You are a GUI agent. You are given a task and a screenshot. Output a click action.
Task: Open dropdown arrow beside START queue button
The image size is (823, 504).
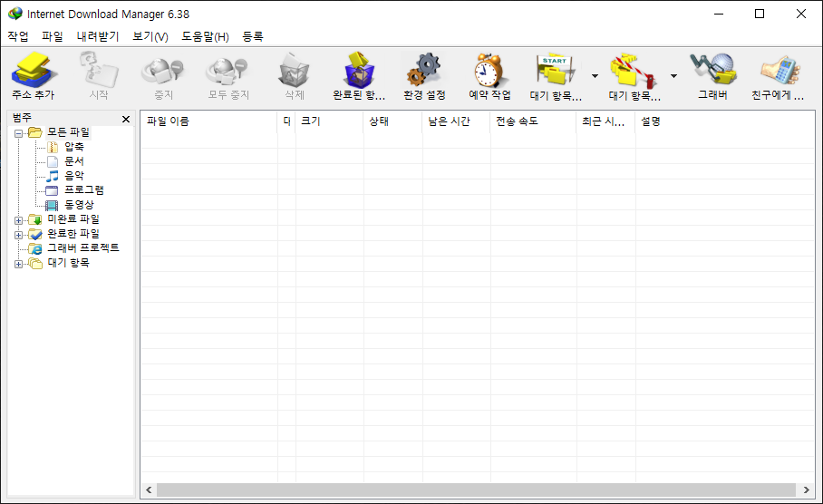(595, 76)
